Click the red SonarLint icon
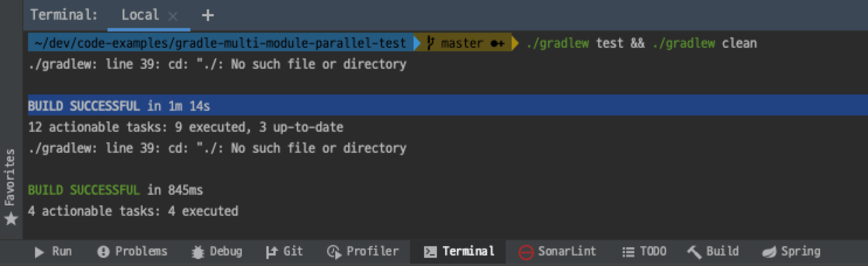868x266 pixels. (526, 252)
